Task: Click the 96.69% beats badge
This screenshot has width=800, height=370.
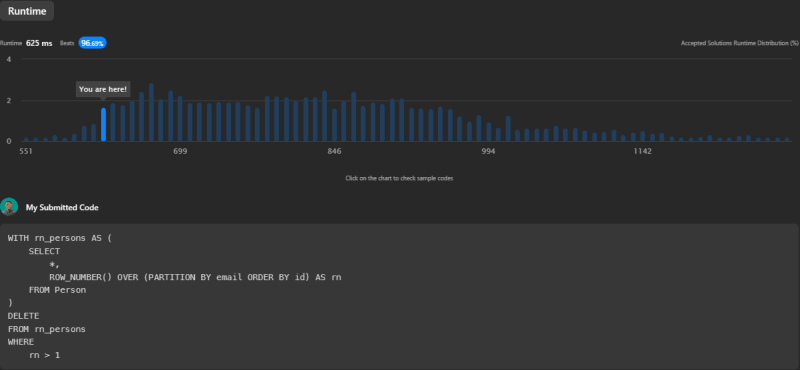Action: 92,43
